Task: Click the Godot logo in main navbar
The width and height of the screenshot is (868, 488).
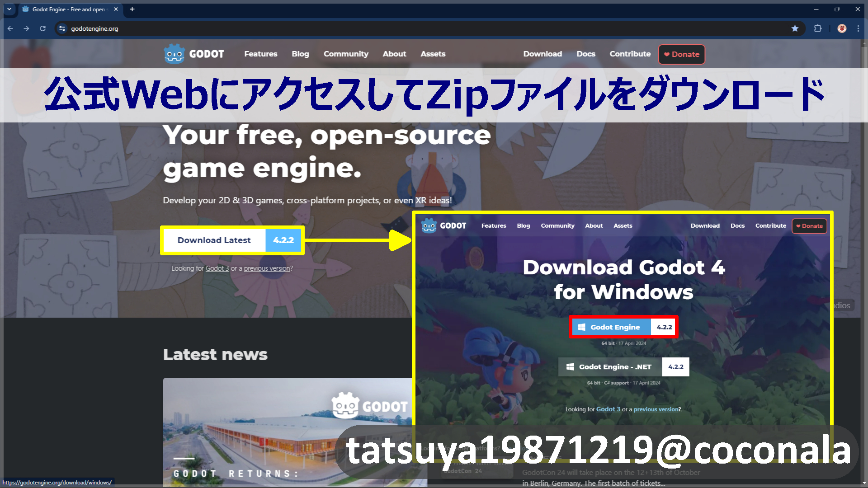Action: click(194, 54)
